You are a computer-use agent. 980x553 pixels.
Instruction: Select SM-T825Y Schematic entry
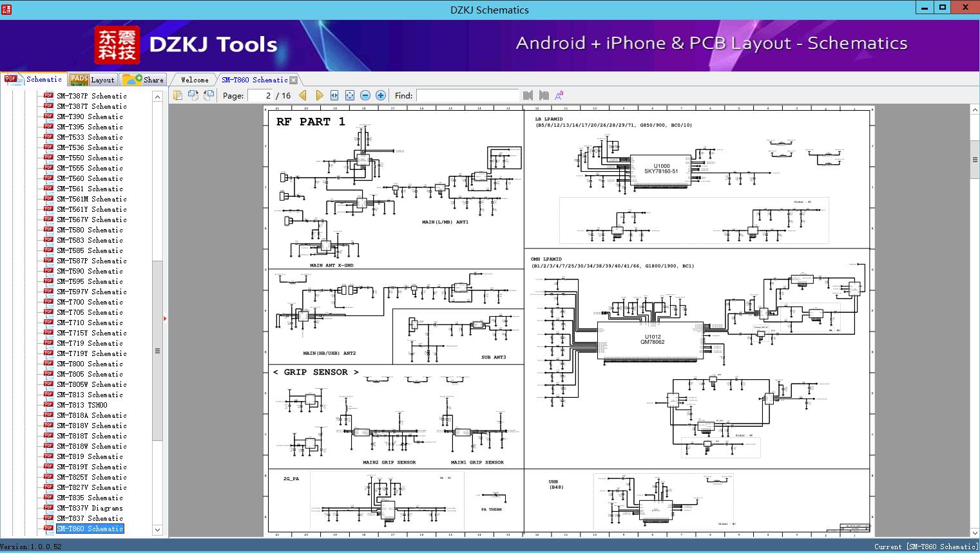click(91, 477)
